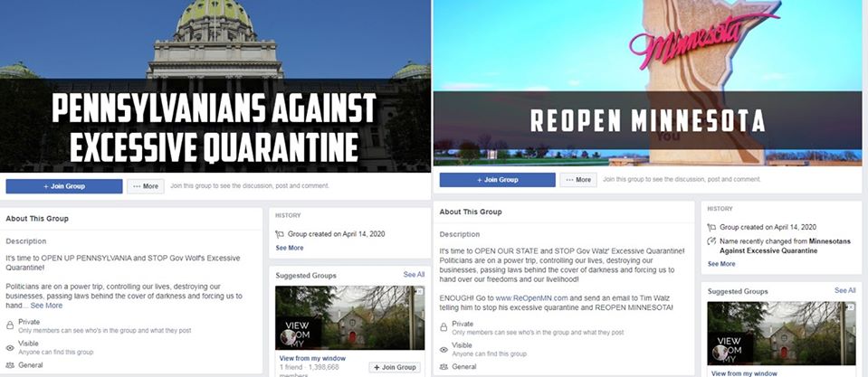
Task: View all suggested groups in Pennsylvania panel
Action: [x=414, y=275]
